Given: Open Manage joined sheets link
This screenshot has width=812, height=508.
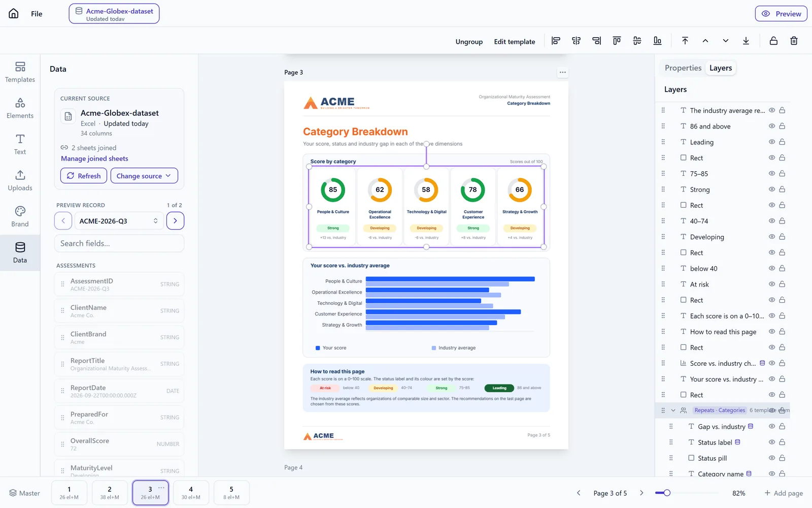Looking at the screenshot, I should pos(94,158).
